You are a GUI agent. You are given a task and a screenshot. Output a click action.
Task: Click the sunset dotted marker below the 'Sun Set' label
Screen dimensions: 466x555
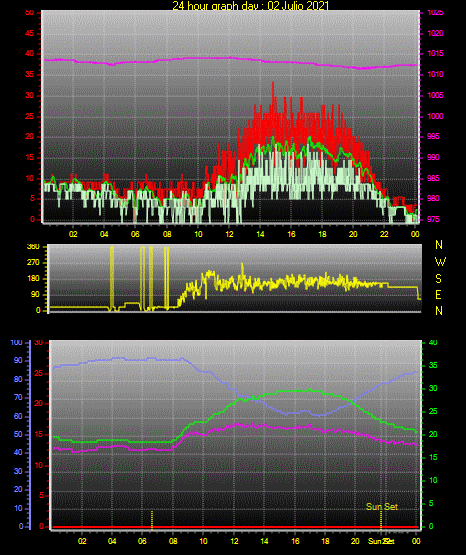pos(381,519)
